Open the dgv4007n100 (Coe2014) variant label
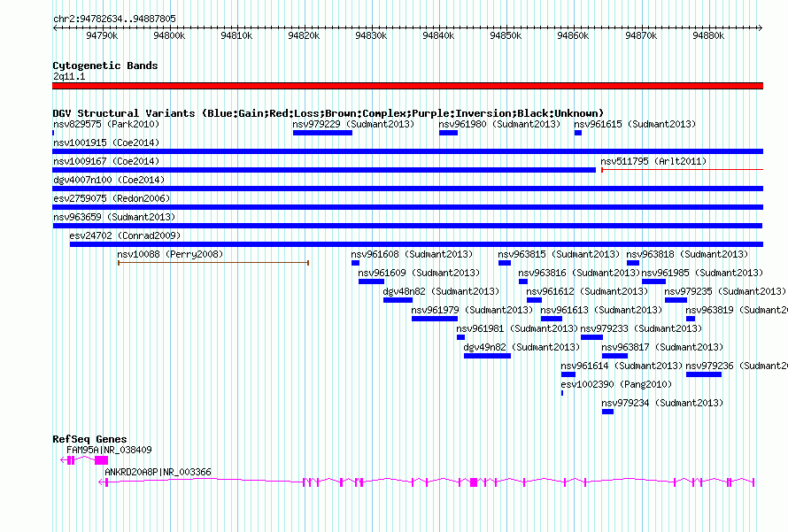This screenshot has height=532, width=788. 109,180
